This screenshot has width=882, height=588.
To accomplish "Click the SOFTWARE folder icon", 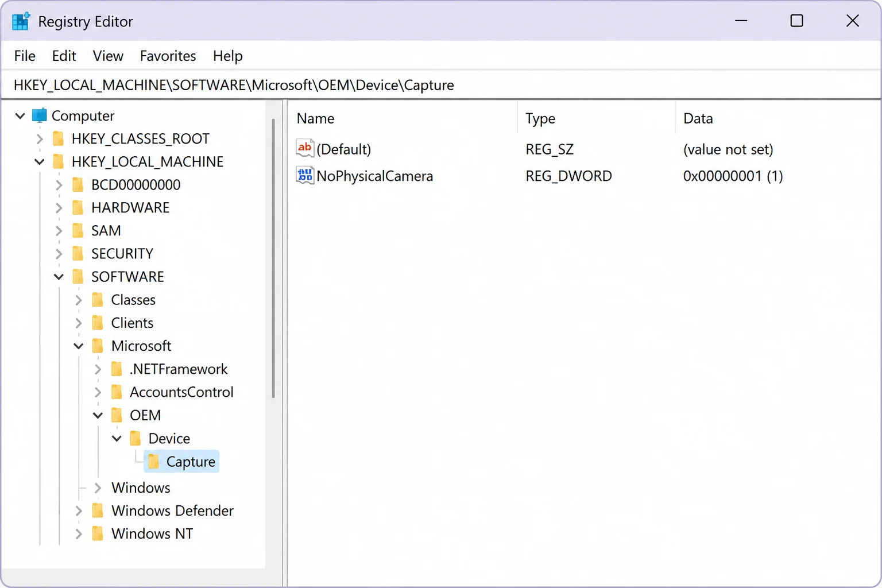I will tap(78, 276).
